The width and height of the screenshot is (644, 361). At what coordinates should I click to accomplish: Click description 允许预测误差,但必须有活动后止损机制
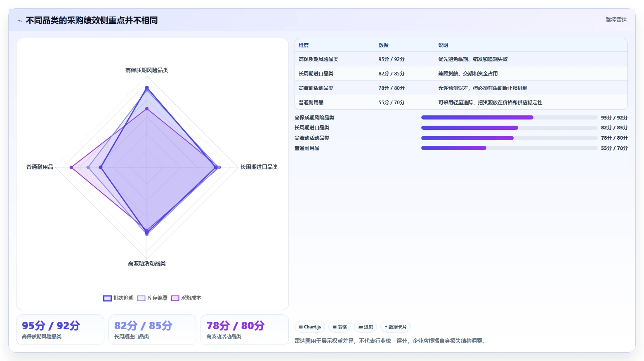(483, 88)
